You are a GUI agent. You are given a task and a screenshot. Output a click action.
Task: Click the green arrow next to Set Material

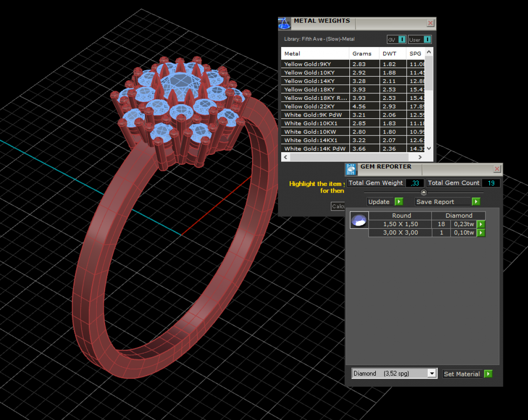pyautogui.click(x=488, y=374)
